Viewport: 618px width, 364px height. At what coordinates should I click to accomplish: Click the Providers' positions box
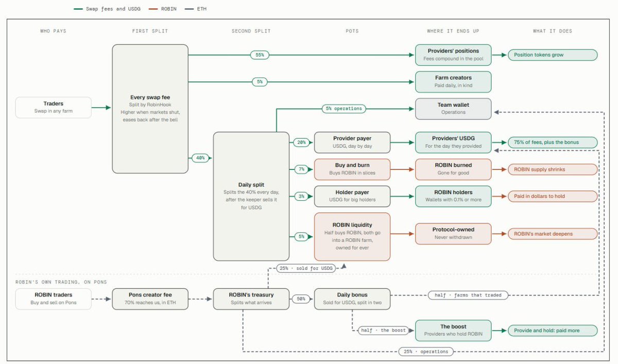tap(453, 55)
